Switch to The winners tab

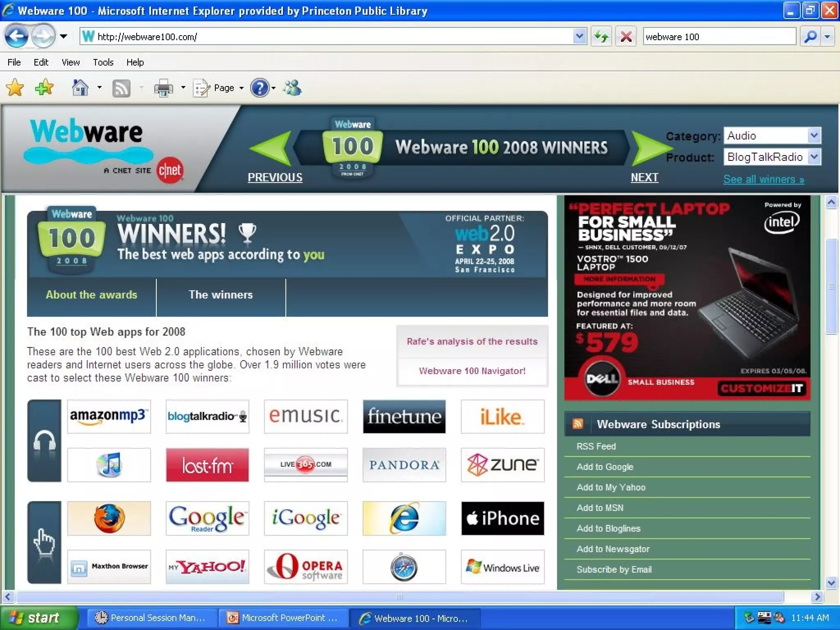221,295
